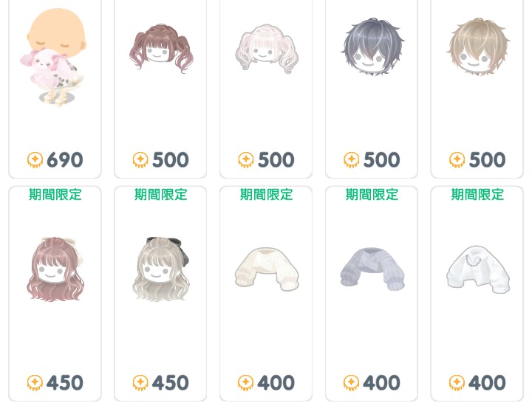Viewport: 532px width, 403px height.
Task: Click the 450 price under silver hair
Action: click(x=170, y=383)
